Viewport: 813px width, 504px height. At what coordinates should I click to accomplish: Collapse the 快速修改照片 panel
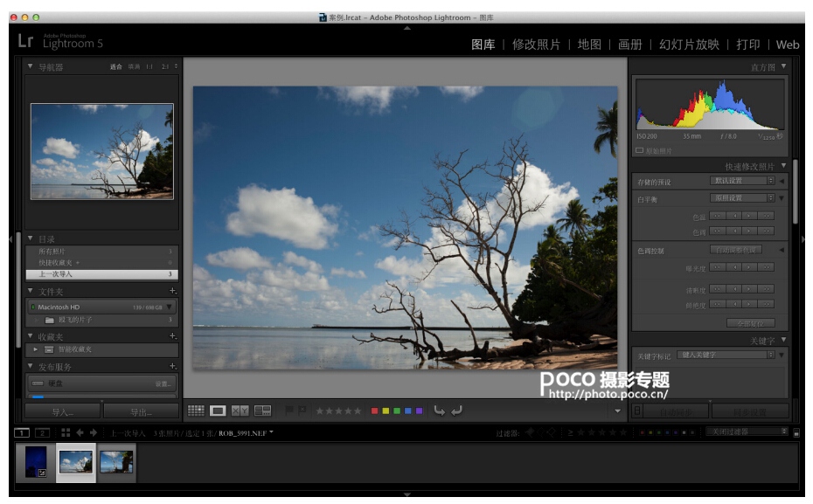783,166
